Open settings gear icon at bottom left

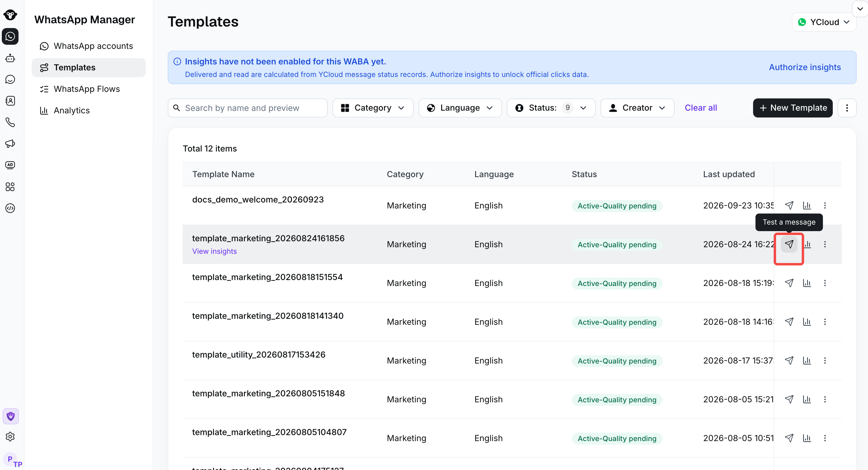pos(10,437)
